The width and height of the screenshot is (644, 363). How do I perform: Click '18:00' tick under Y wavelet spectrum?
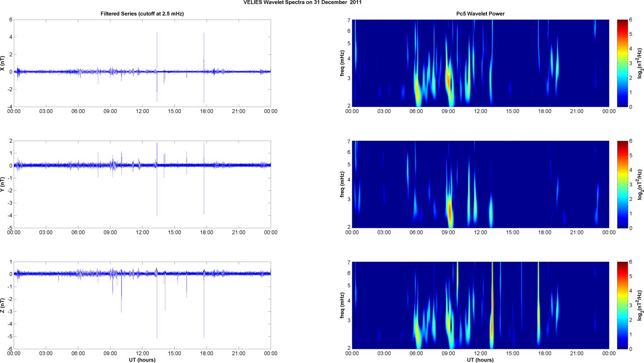click(x=545, y=232)
